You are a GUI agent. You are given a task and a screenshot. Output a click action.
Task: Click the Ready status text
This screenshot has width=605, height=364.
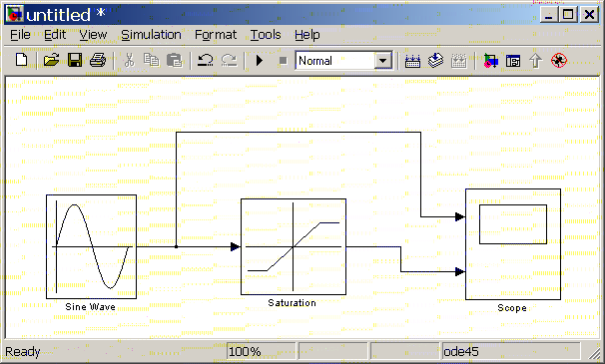tap(23, 352)
